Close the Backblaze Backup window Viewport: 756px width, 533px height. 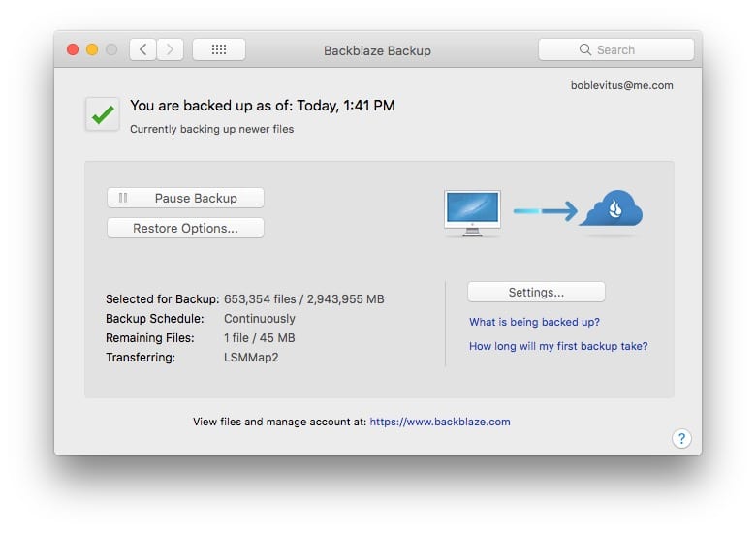73,49
